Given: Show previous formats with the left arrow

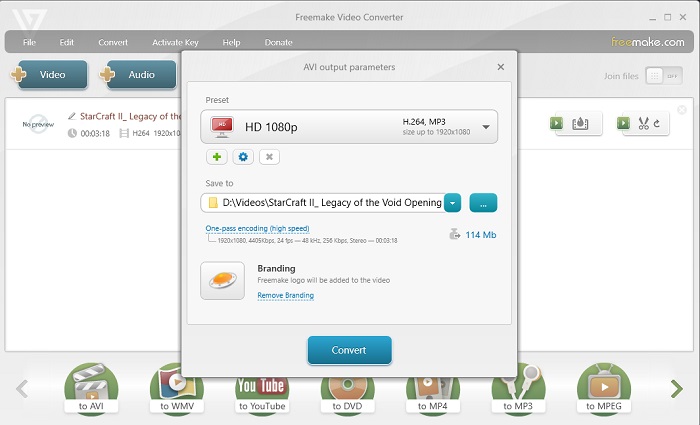Looking at the screenshot, I should (22, 389).
